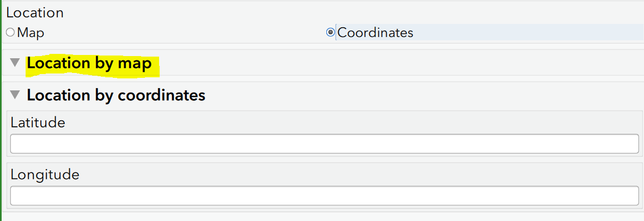Viewport: 644px width, 221px height.
Task: Click the Location by coordinates heading text
Action: [x=116, y=95]
